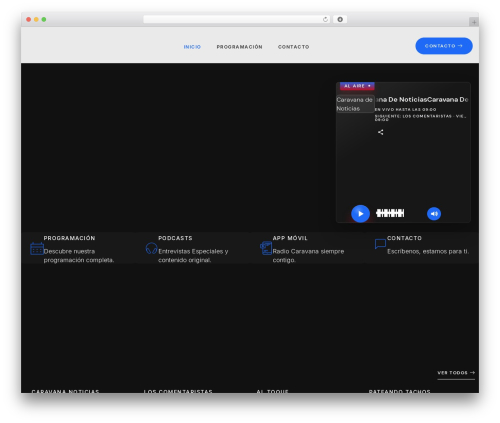This screenshot has height=423, width=500.
Task: Click the Caravana de Noticias show thumbnail
Action: click(355, 104)
